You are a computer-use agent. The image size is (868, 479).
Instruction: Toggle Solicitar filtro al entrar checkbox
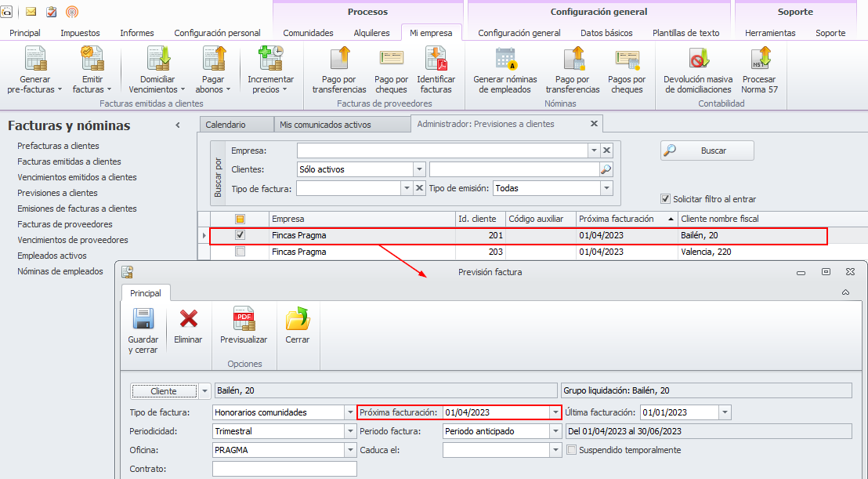(x=666, y=199)
